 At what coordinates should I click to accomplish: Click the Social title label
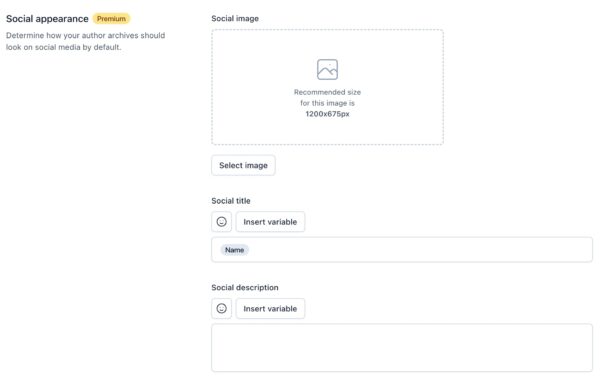click(x=231, y=201)
